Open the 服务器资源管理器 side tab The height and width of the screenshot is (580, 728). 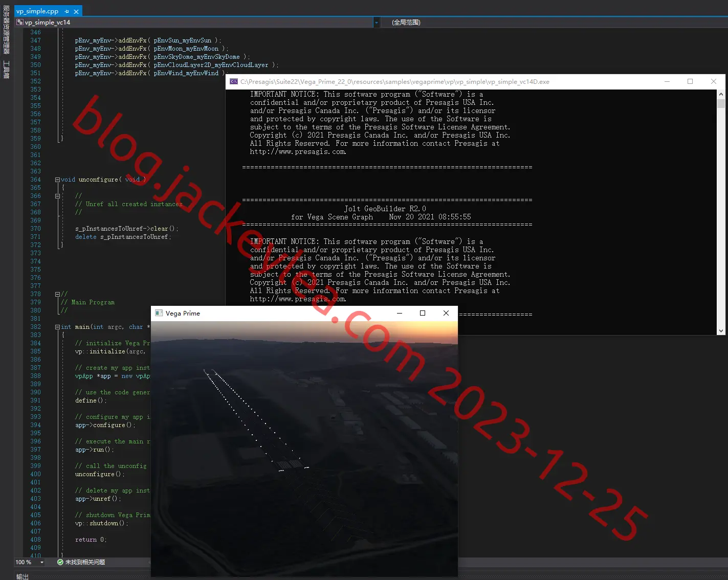6,30
